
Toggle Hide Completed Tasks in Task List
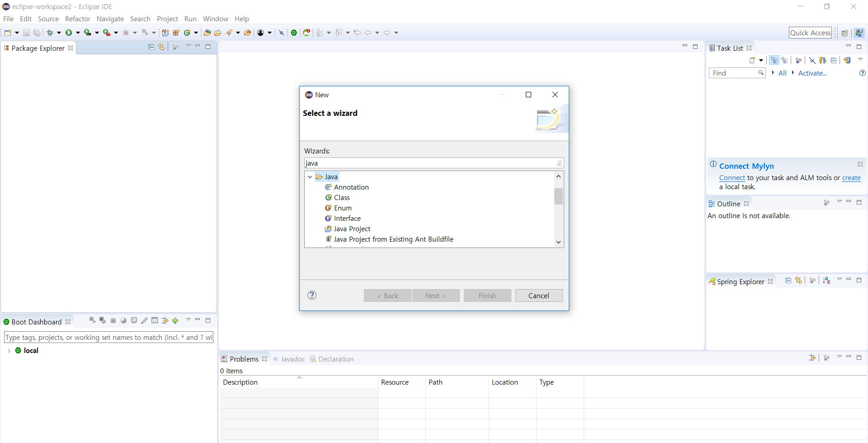(x=812, y=60)
